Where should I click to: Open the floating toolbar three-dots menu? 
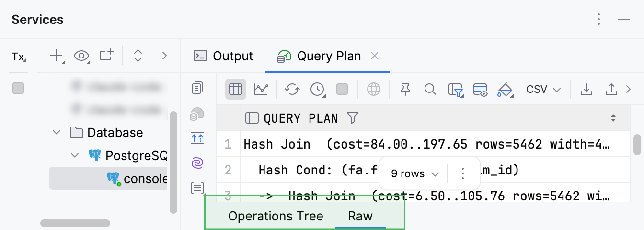(x=463, y=173)
